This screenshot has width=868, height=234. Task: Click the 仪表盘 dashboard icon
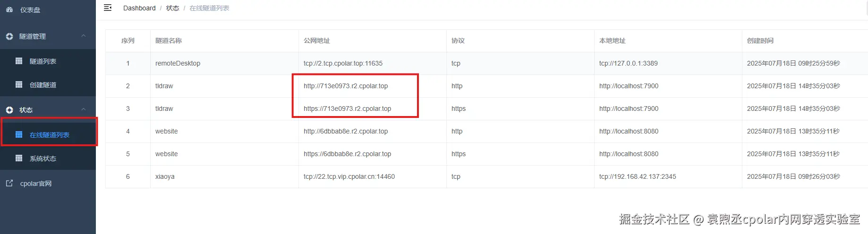[x=9, y=9]
